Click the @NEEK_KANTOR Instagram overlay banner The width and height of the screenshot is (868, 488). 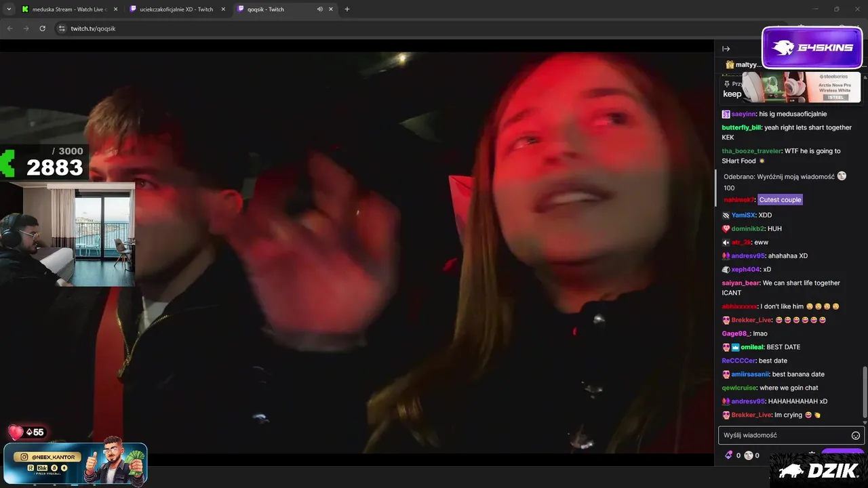[x=75, y=463]
